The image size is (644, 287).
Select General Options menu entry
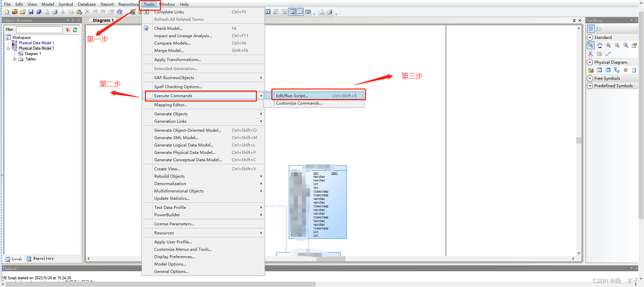pyautogui.click(x=203, y=272)
